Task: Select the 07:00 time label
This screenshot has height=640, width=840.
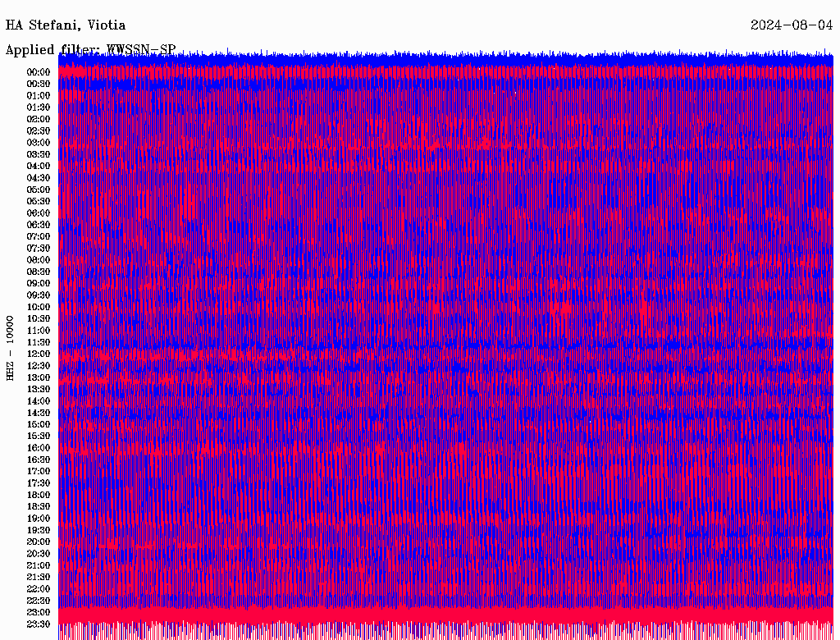Action: pyautogui.click(x=39, y=236)
